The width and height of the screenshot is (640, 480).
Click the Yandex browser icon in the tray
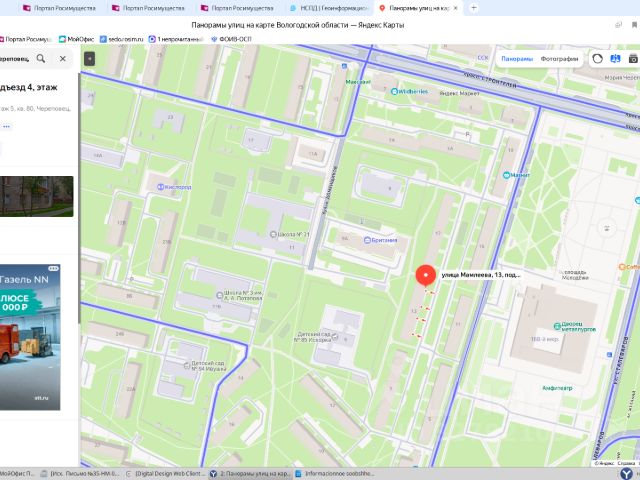click(627, 473)
